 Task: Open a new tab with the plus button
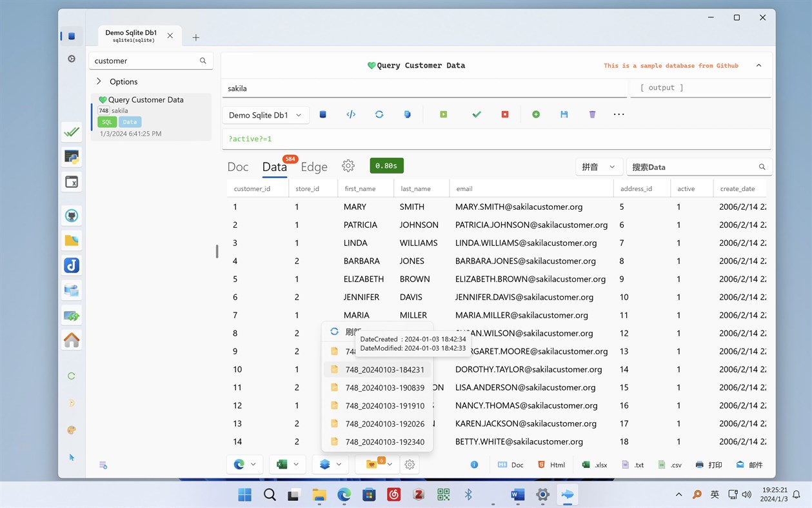pos(195,37)
